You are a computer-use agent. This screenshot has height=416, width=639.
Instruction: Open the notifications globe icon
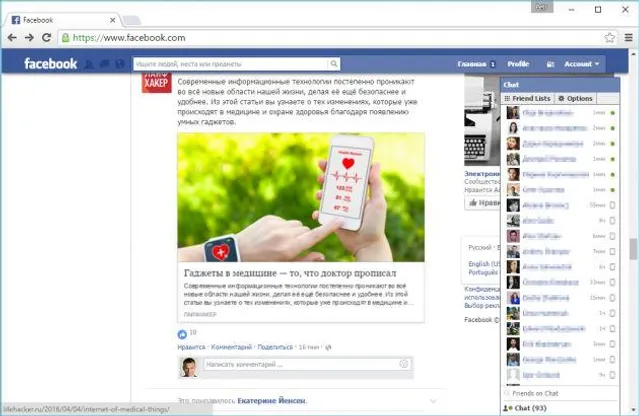[119, 64]
